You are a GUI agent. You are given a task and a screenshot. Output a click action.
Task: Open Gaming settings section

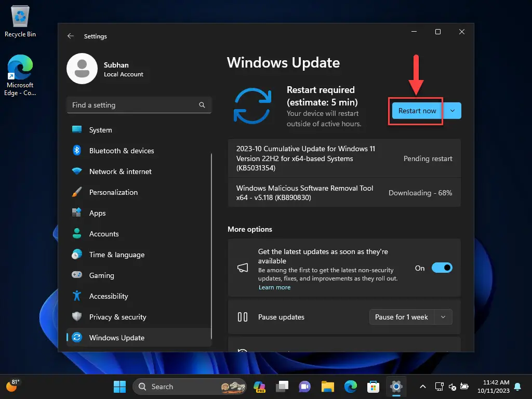point(139,275)
